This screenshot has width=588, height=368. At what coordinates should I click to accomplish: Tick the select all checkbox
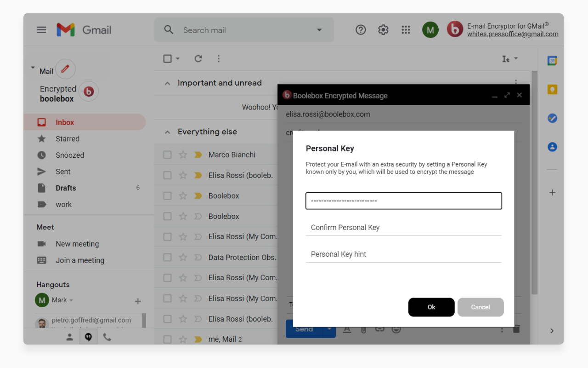pyautogui.click(x=167, y=58)
